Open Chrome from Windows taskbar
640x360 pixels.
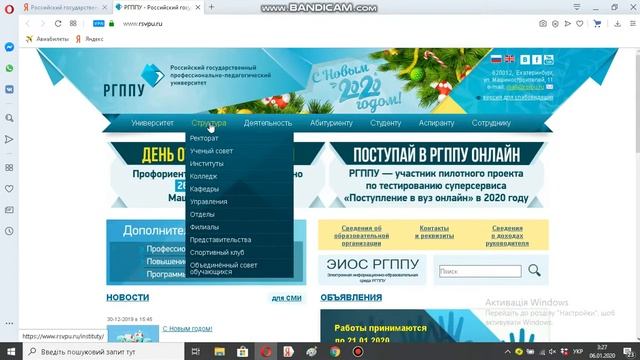click(335, 351)
